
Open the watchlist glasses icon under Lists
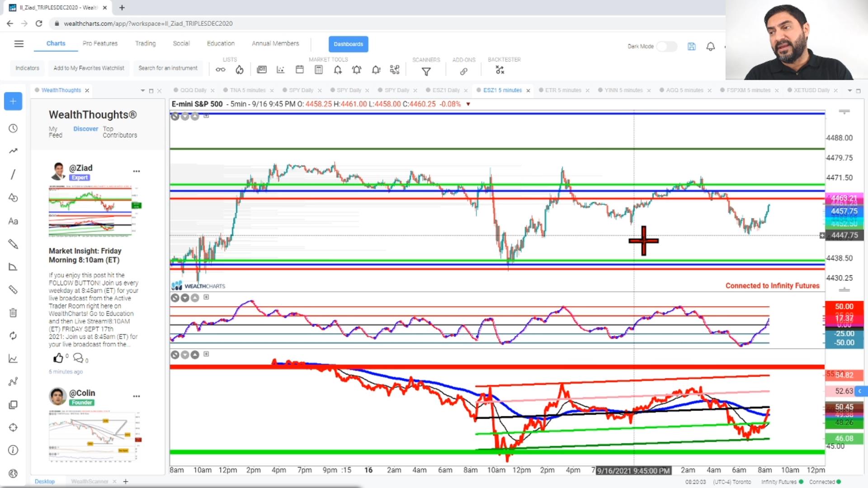click(220, 70)
